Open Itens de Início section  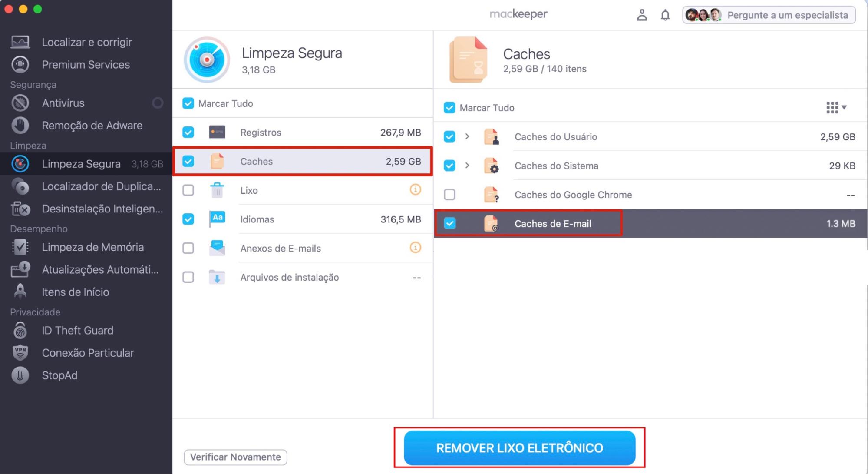tap(86, 292)
